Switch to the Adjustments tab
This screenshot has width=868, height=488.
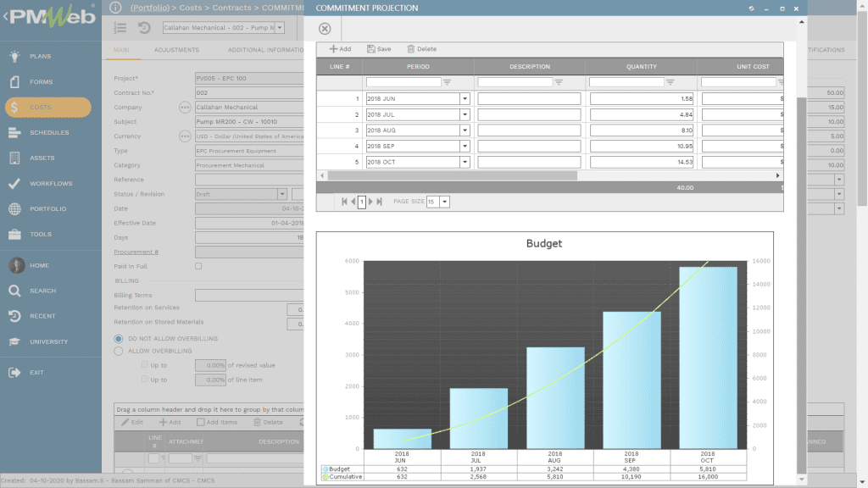176,50
